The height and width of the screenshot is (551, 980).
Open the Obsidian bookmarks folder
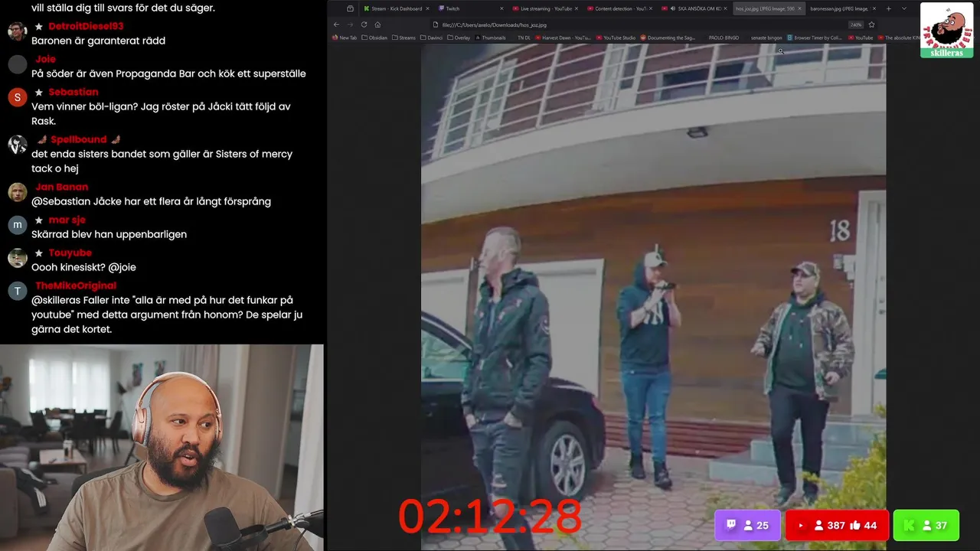[374, 37]
